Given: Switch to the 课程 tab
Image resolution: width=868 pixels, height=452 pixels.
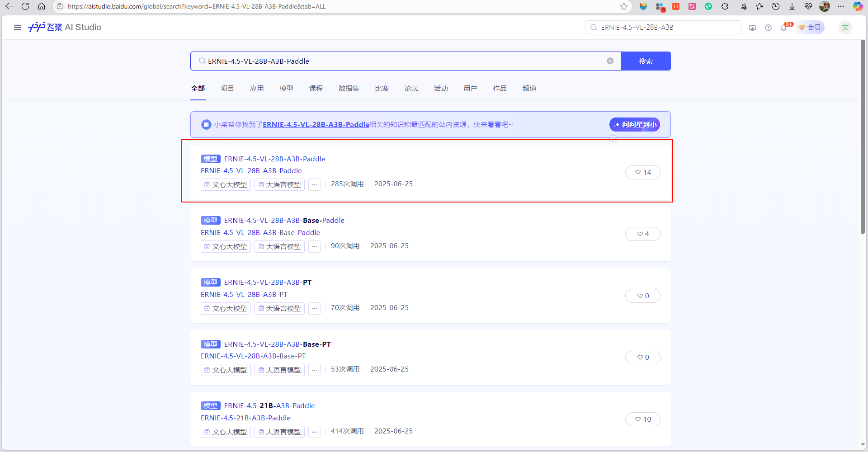Looking at the screenshot, I should 316,89.
